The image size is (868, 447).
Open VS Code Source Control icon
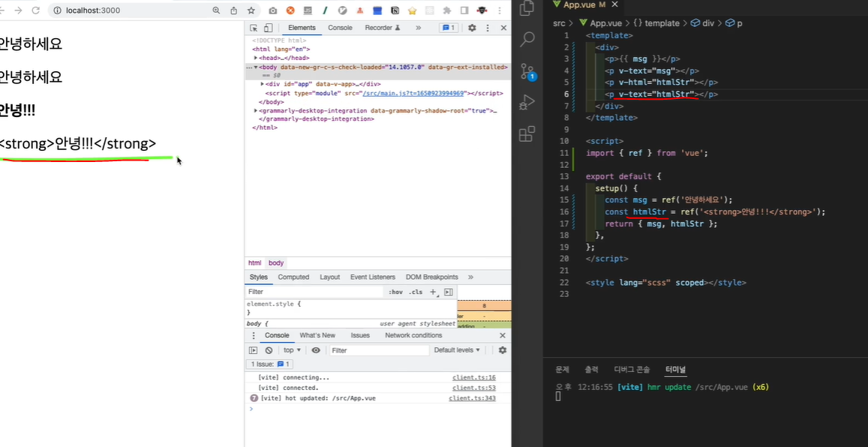click(527, 70)
